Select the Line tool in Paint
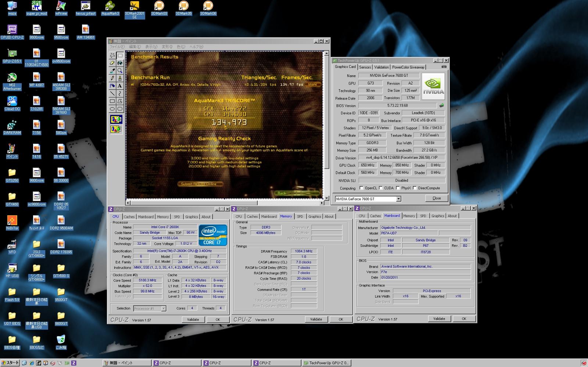Viewport: 588px width, 367px height. click(x=112, y=94)
